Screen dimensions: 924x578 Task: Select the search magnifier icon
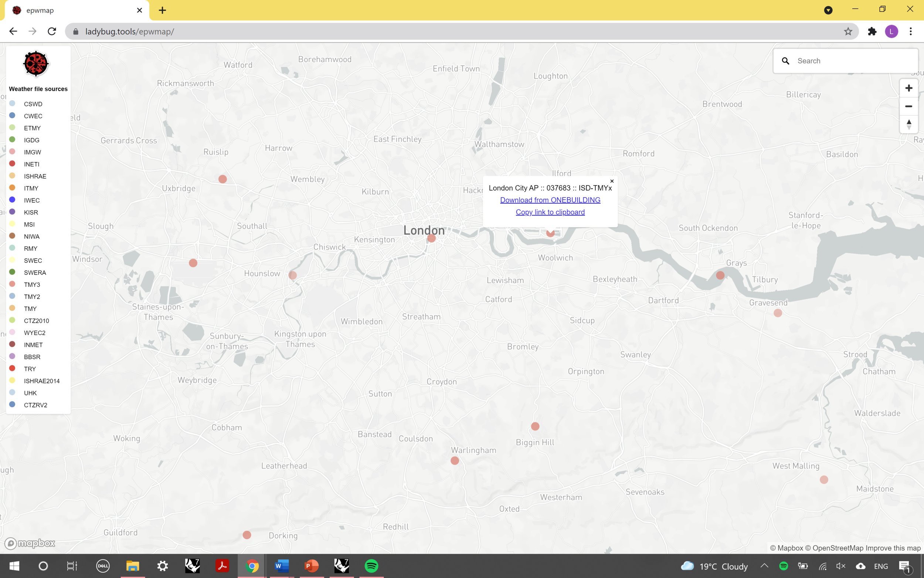(x=785, y=61)
